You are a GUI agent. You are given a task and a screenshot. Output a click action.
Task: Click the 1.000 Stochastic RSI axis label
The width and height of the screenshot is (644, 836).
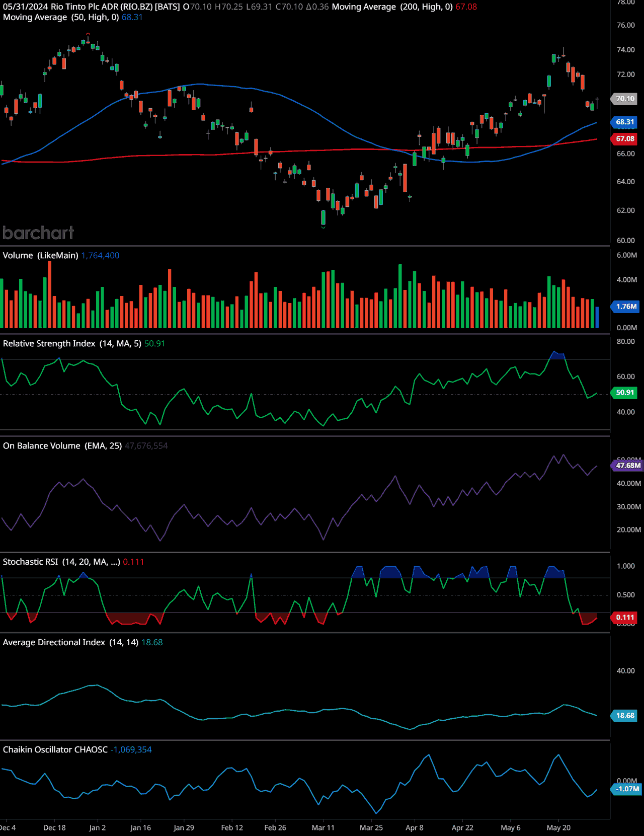tap(626, 566)
